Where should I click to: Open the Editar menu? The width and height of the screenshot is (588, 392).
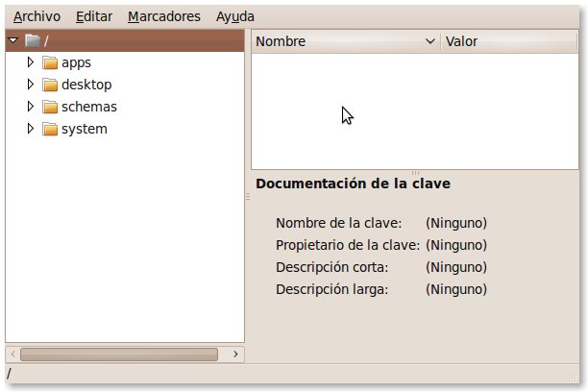point(93,16)
